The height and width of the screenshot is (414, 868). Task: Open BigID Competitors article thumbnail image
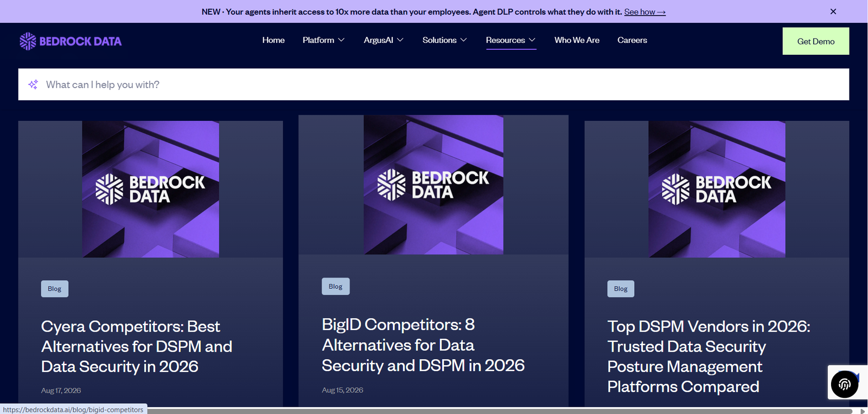[433, 185]
